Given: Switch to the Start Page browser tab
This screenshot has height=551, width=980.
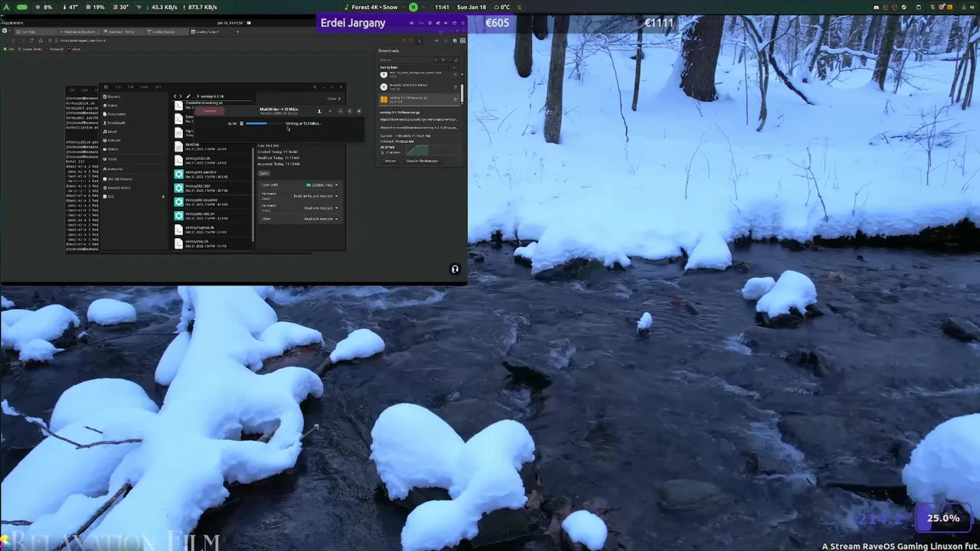Looking at the screenshot, I should 36,32.
